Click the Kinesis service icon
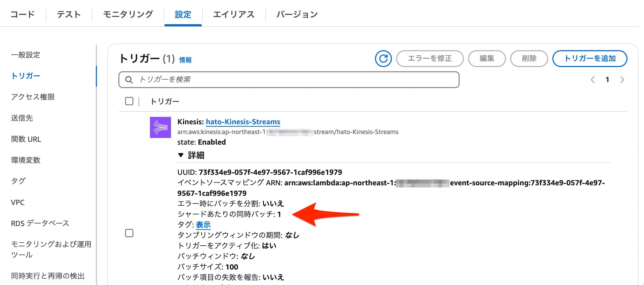The image size is (644, 285). click(160, 127)
